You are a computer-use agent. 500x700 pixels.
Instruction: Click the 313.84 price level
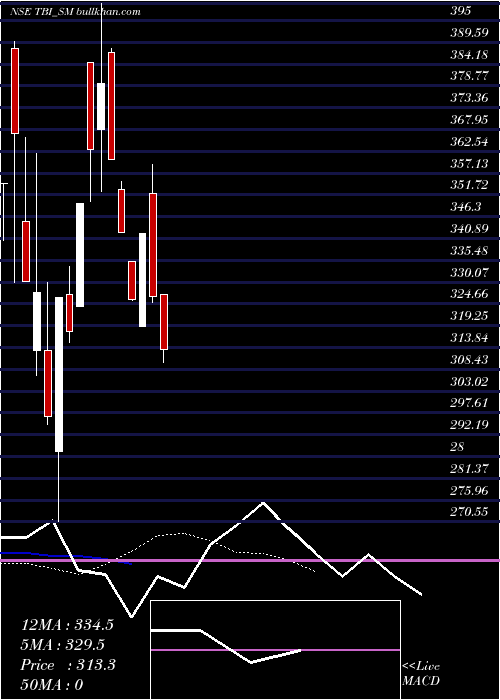click(x=469, y=338)
